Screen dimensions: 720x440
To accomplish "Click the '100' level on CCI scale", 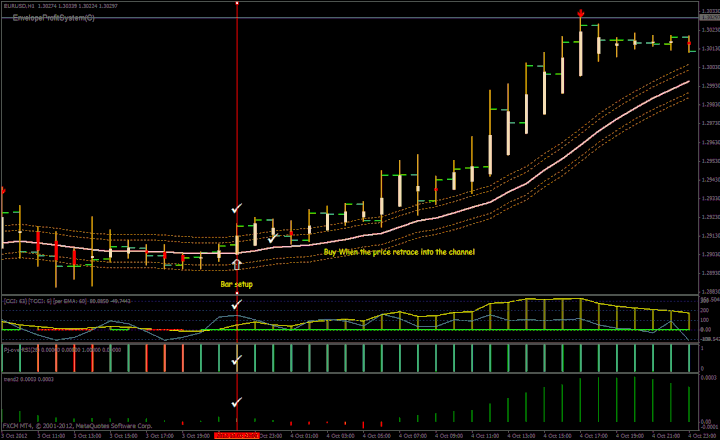I will point(704,320).
